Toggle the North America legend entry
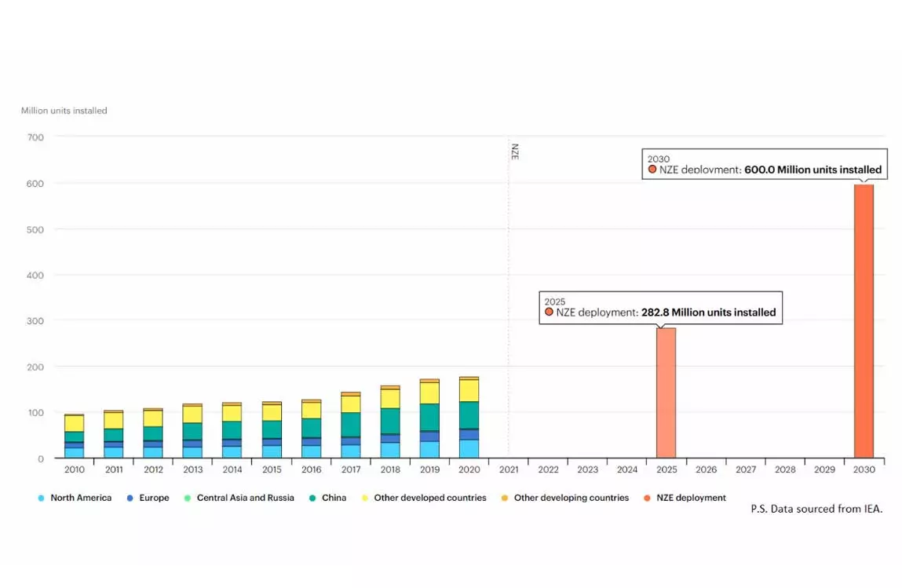The height and width of the screenshot is (588, 902). tap(75, 498)
